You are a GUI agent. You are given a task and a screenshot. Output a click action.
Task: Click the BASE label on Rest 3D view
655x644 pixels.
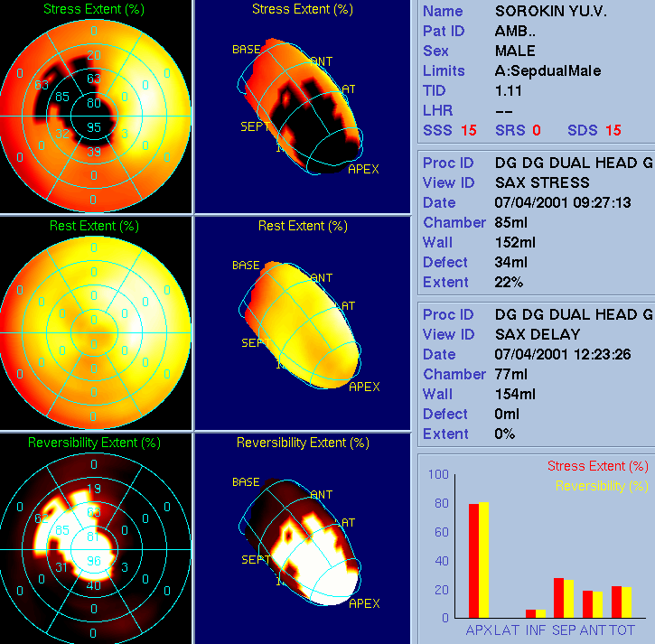[x=246, y=266]
